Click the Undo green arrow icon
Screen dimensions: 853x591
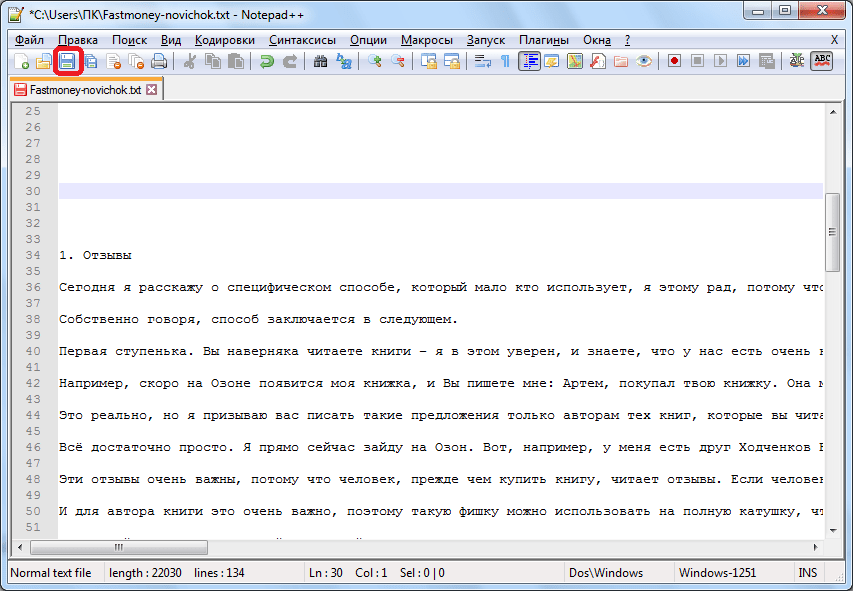(266, 61)
